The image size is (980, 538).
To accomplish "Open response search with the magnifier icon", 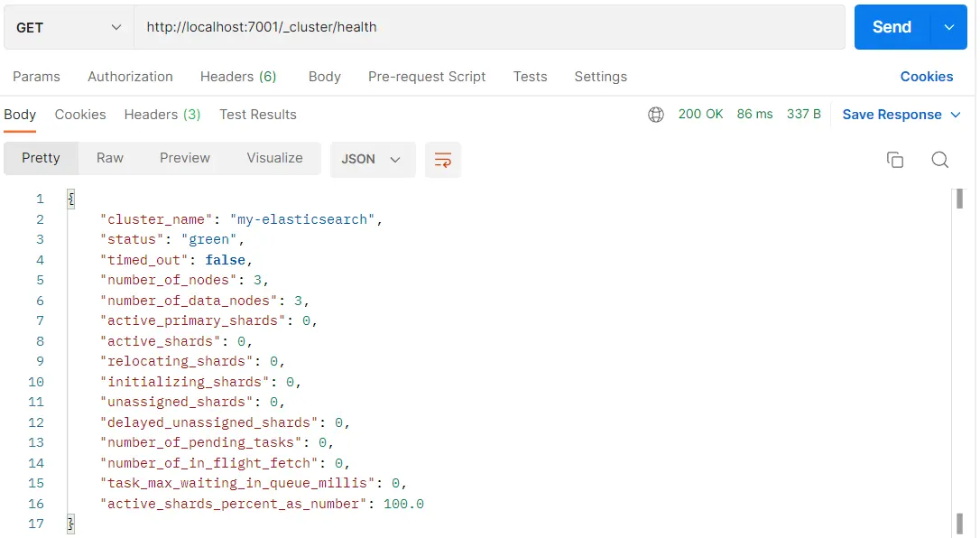I will click(940, 160).
